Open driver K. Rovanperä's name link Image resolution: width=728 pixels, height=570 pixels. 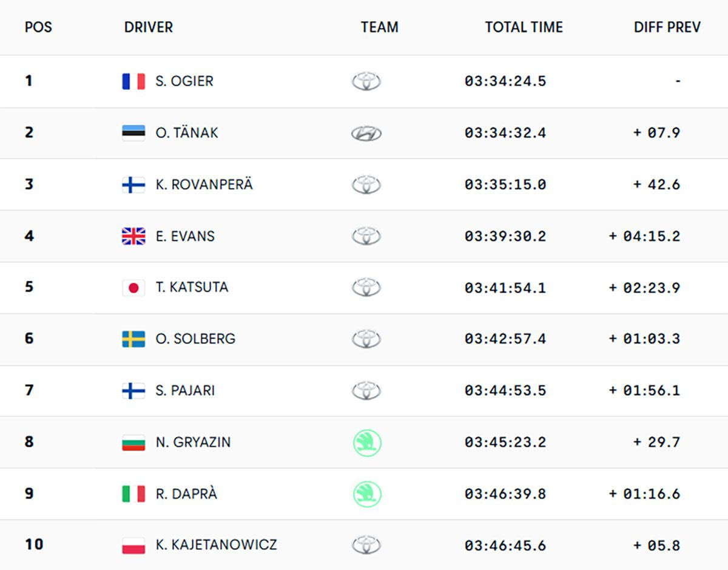[204, 185]
